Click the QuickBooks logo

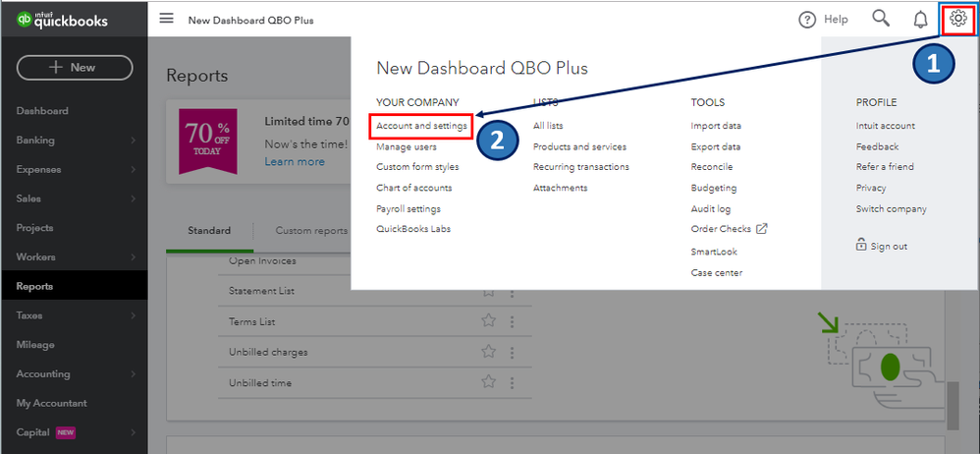(x=63, y=20)
